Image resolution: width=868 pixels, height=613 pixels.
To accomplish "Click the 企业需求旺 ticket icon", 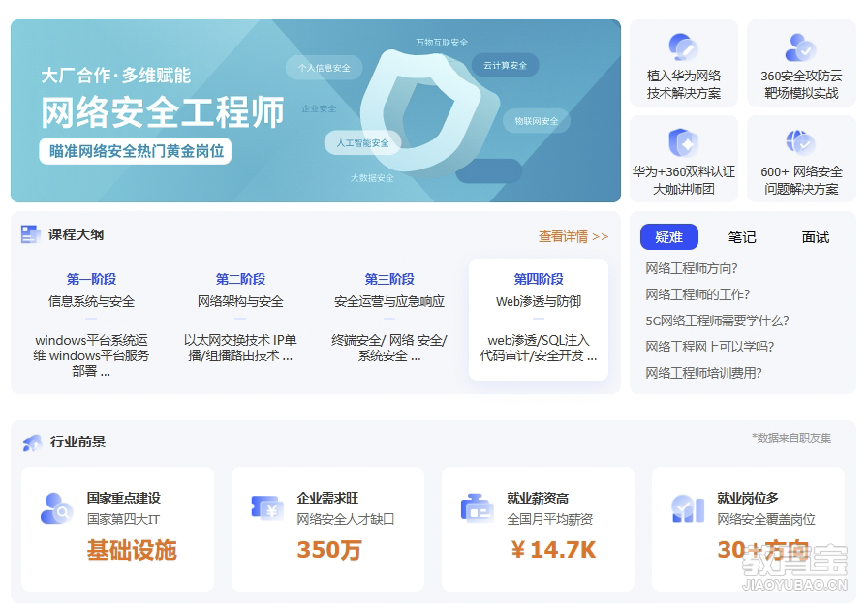I will point(266,508).
